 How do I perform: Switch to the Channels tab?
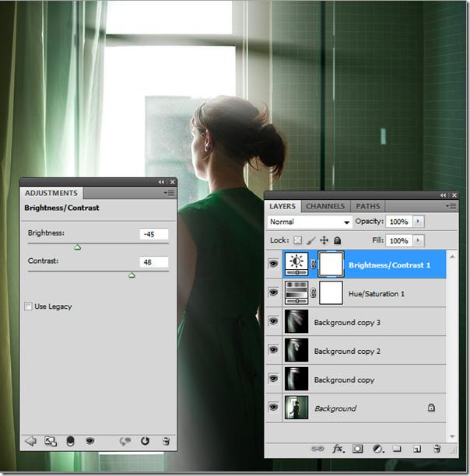click(x=324, y=206)
